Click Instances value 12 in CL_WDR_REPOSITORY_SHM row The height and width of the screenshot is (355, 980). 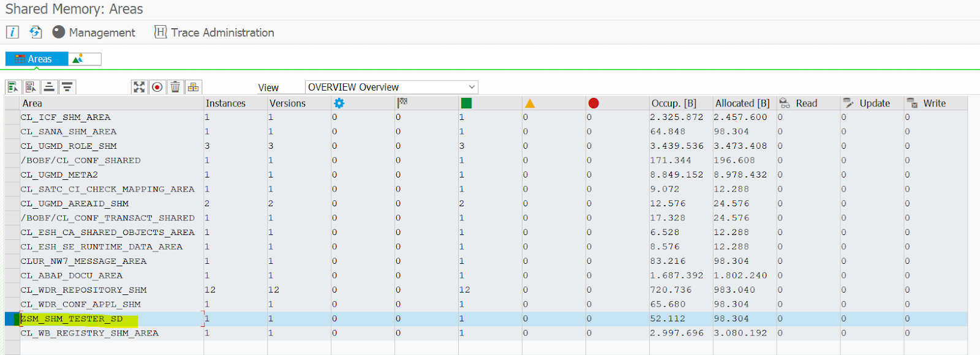[x=210, y=290]
